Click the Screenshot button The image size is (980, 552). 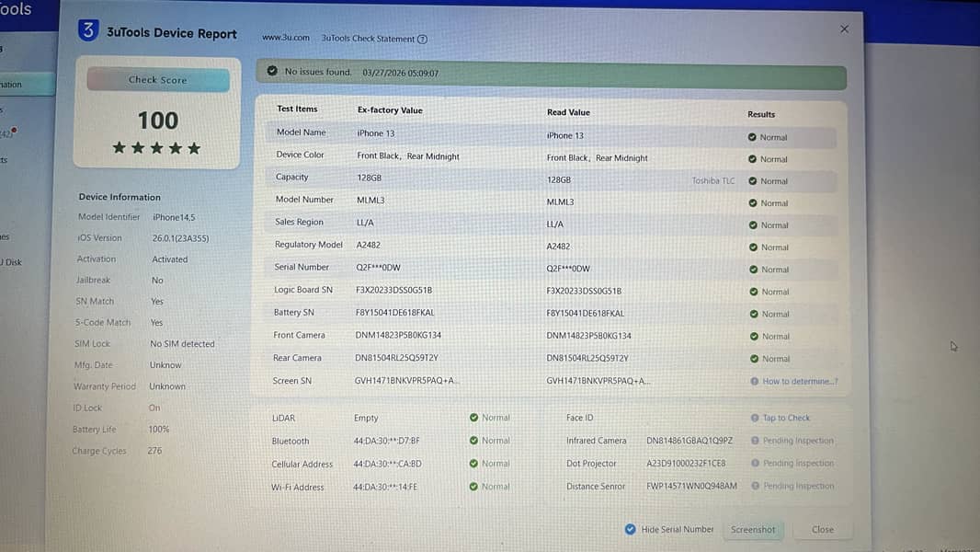coord(753,530)
